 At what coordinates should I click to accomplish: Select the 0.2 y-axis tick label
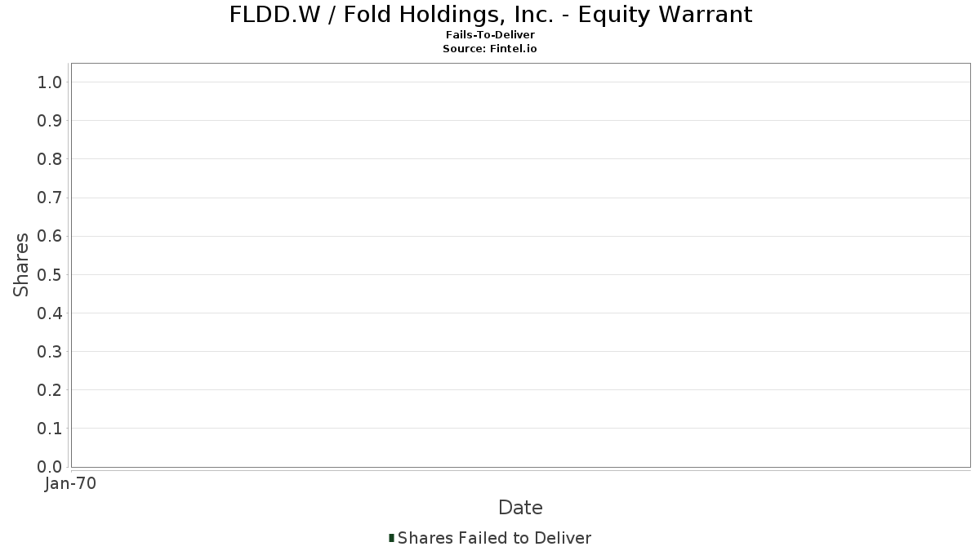tap(50, 390)
